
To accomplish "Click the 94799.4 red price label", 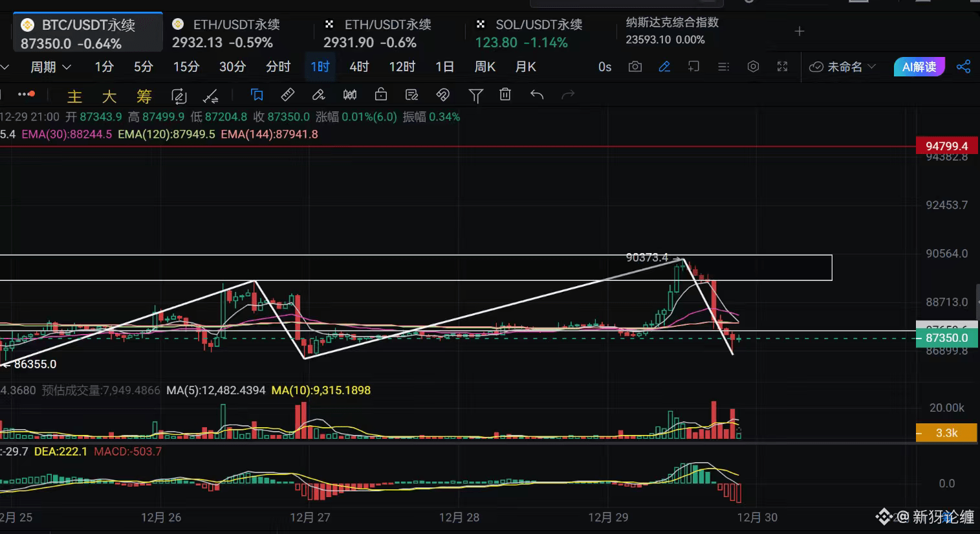I will [947, 146].
